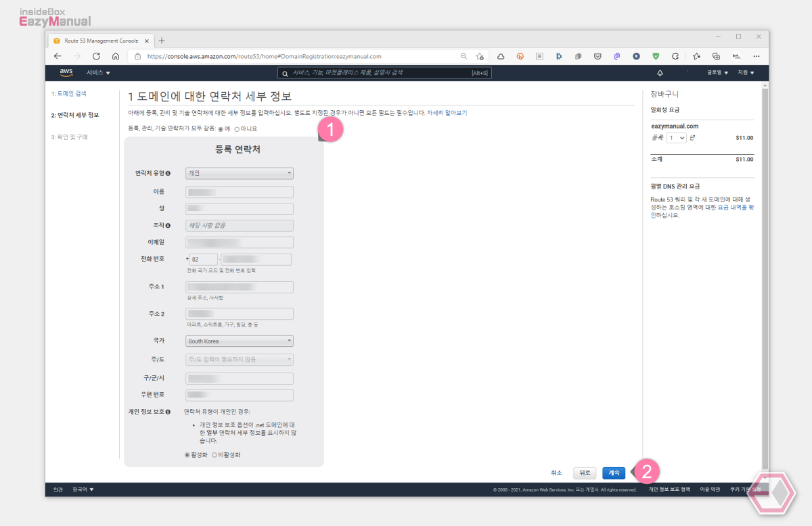Click the 성 input field
This screenshot has width=812, height=526.
click(239, 208)
